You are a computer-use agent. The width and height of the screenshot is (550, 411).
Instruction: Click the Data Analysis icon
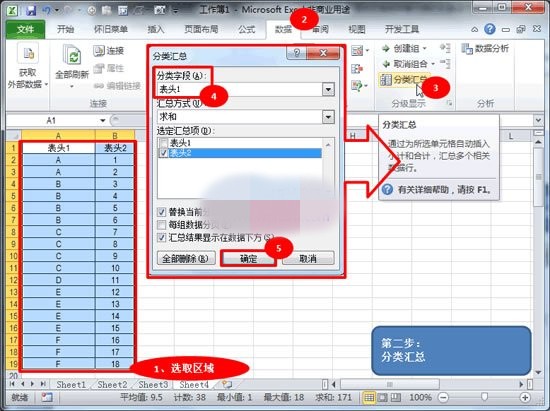(x=467, y=49)
